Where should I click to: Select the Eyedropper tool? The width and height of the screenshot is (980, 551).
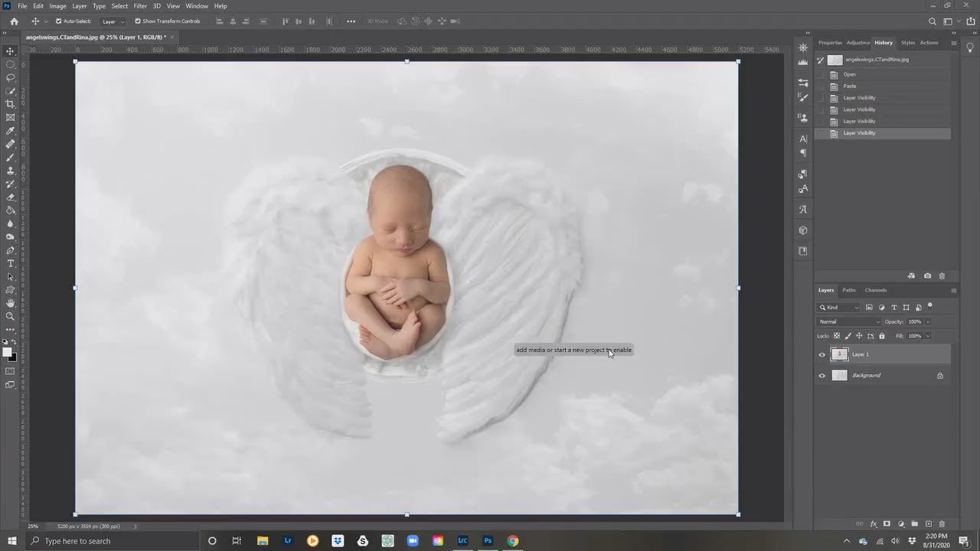pos(10,130)
